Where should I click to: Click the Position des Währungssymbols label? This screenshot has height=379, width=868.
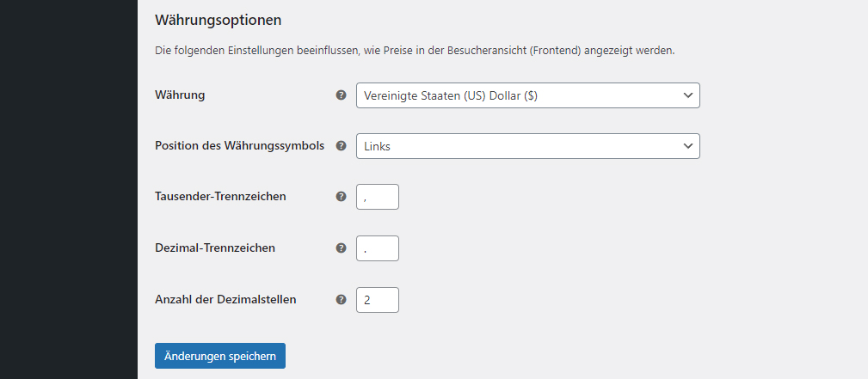point(240,145)
